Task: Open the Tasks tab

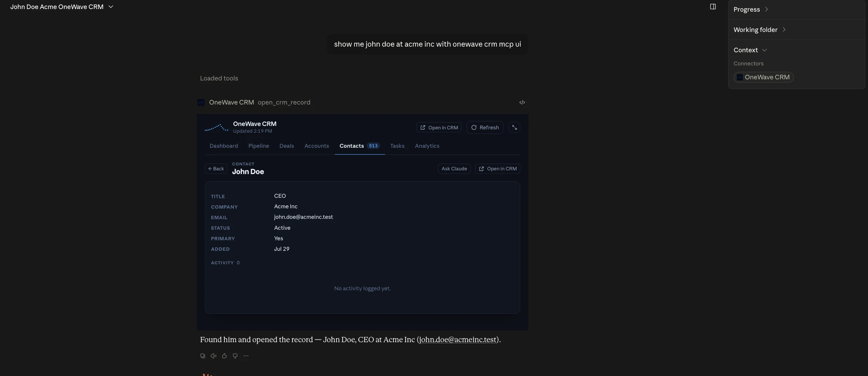Action: [397, 146]
